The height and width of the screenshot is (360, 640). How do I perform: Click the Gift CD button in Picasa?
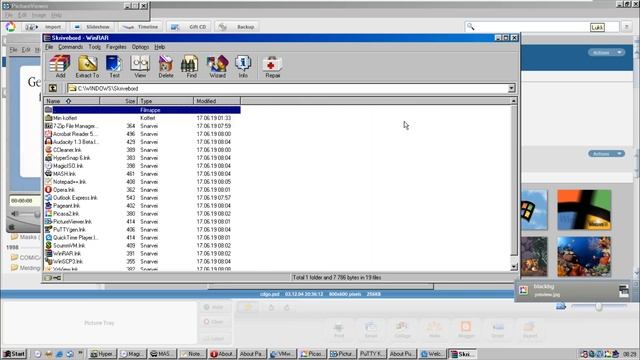[x=189, y=27]
